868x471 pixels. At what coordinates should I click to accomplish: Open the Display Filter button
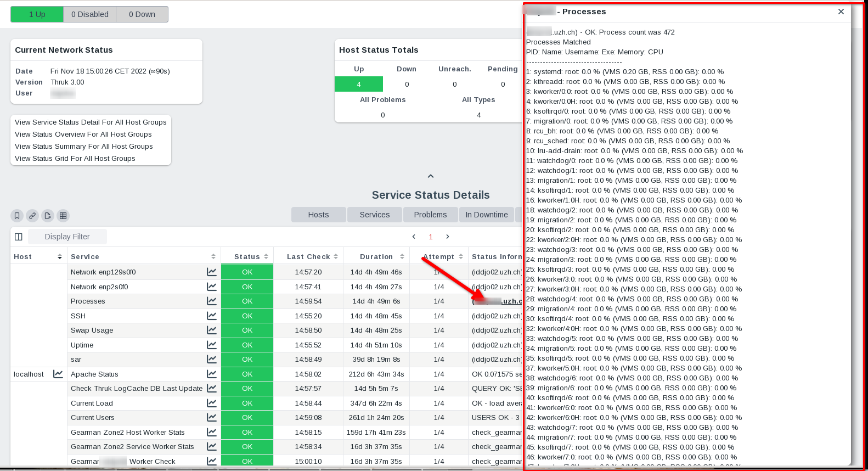[x=67, y=237]
